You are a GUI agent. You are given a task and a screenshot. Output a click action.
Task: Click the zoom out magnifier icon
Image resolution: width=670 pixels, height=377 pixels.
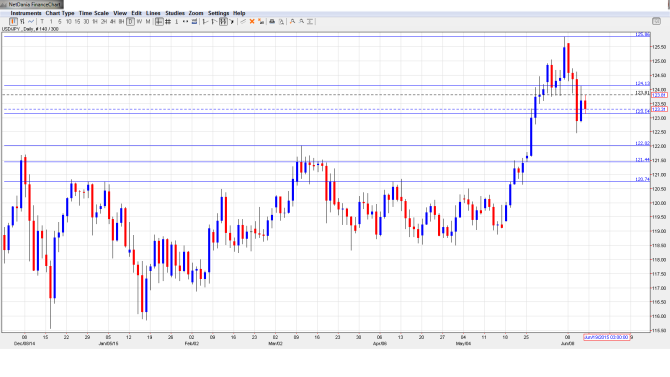click(301, 21)
